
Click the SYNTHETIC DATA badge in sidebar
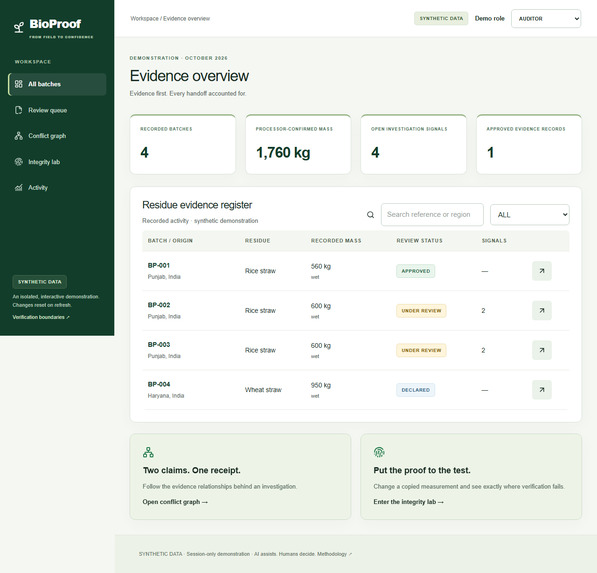pos(40,282)
